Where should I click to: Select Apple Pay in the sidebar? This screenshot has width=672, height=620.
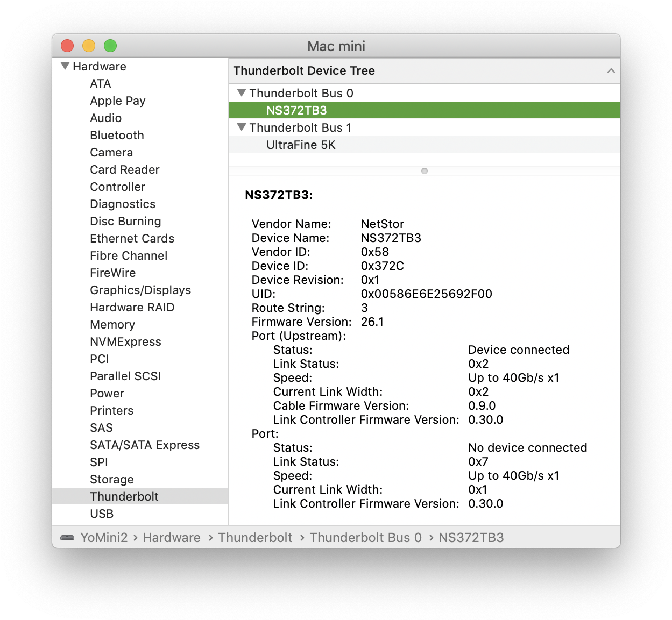(x=118, y=101)
